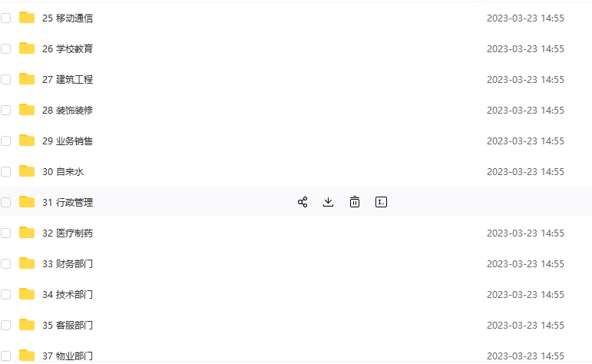The image size is (592, 364).
Task: Open the 29 业务销售 folder name
Action: [x=68, y=141]
